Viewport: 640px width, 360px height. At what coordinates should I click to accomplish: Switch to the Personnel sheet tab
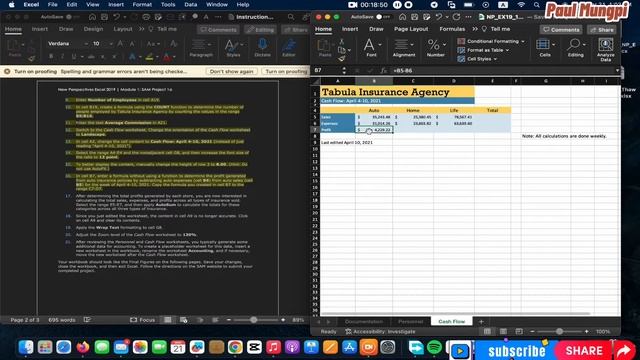[410, 322]
